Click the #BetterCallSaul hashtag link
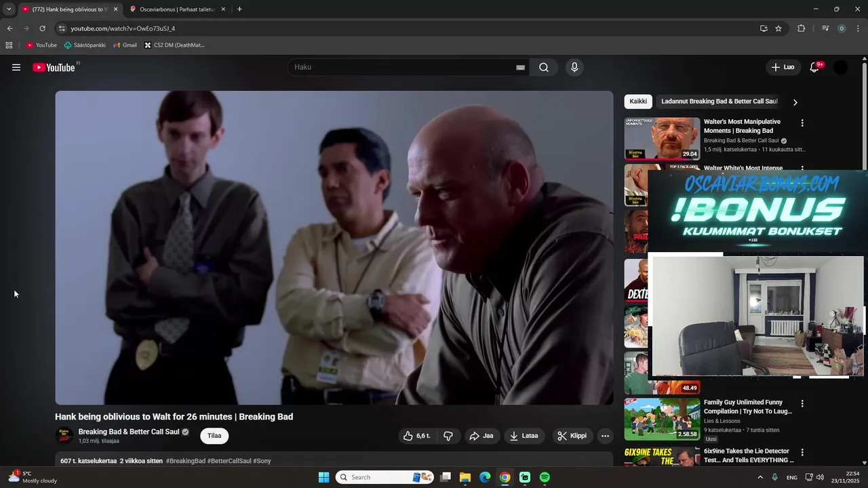 pos(229,461)
